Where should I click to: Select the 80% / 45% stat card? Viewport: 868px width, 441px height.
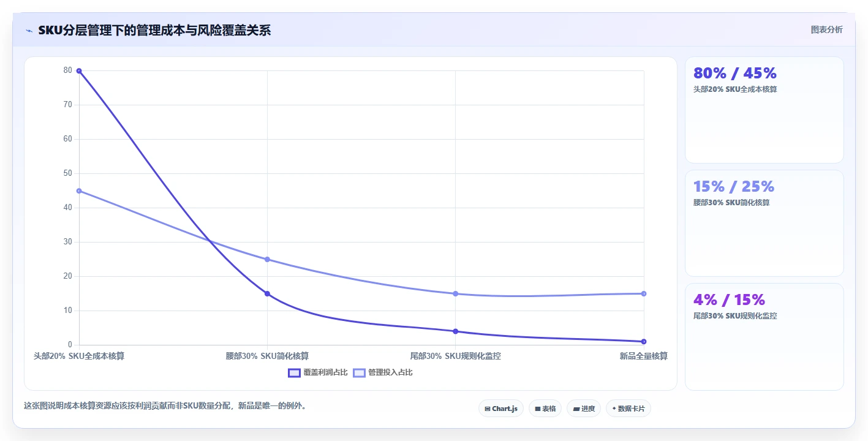764,110
